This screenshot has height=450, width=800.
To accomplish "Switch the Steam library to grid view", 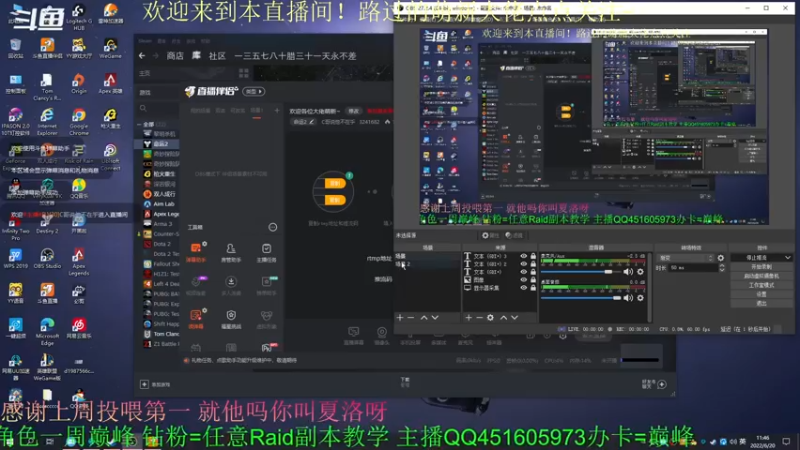I will pos(244,73).
